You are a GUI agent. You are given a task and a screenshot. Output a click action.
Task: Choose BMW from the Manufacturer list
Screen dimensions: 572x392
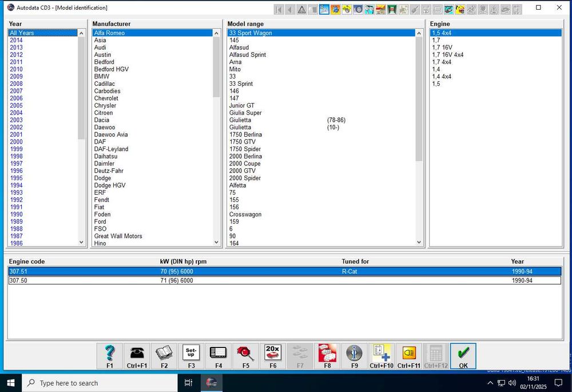click(x=101, y=77)
